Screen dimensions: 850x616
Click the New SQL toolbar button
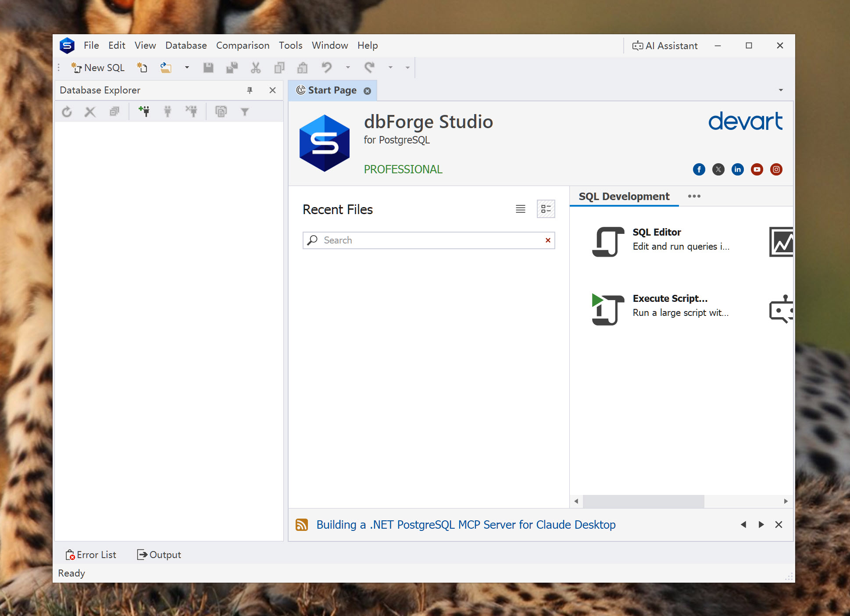point(98,68)
